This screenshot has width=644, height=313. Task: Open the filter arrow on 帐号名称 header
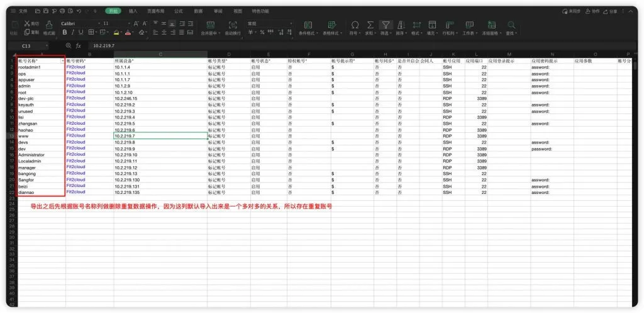click(x=63, y=61)
